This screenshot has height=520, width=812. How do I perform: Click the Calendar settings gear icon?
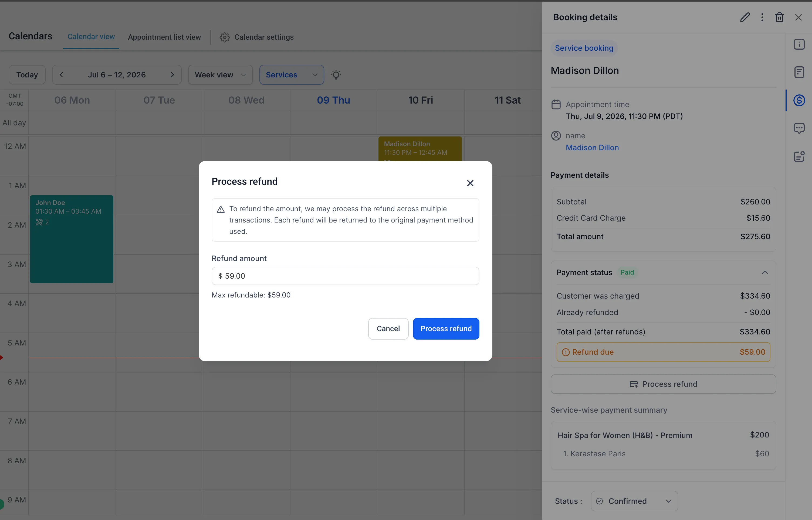point(224,37)
